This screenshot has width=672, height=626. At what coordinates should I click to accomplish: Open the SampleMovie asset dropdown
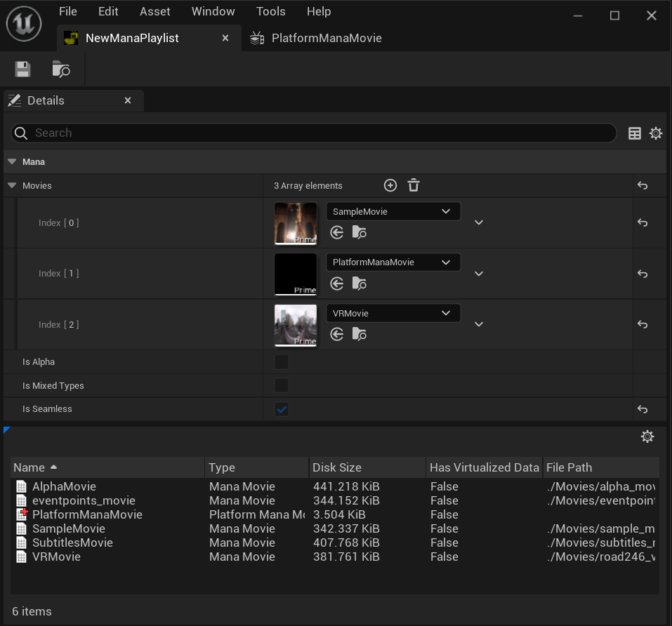click(393, 211)
